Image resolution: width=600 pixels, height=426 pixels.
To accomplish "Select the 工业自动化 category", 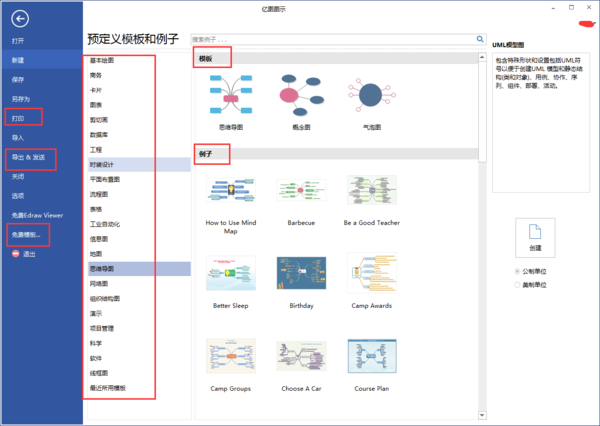I will tap(105, 224).
